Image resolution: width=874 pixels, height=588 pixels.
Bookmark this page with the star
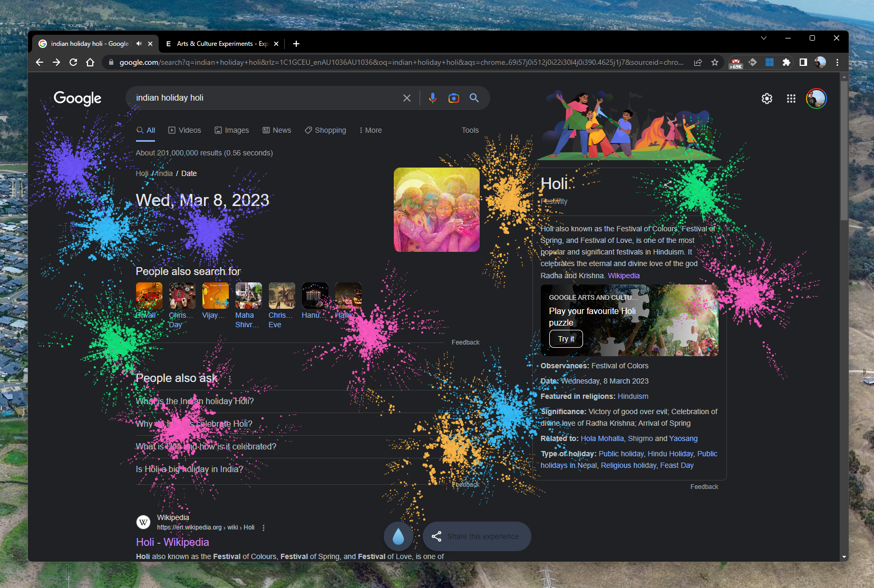click(715, 62)
